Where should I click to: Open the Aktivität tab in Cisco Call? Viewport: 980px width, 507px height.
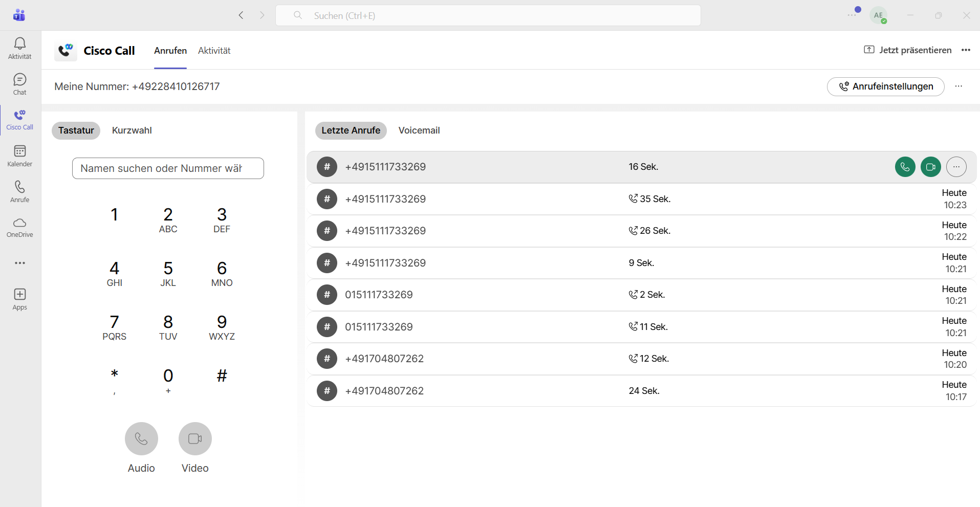tap(214, 51)
